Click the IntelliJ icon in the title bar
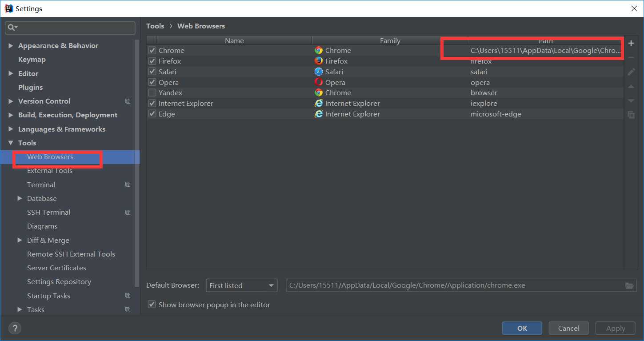644x341 pixels. point(9,8)
